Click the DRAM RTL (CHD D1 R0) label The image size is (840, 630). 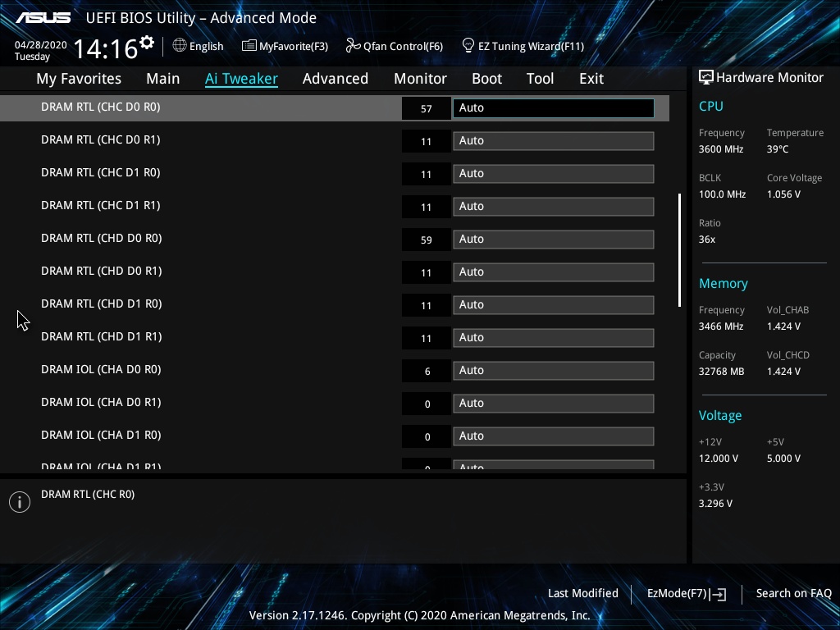point(101,304)
